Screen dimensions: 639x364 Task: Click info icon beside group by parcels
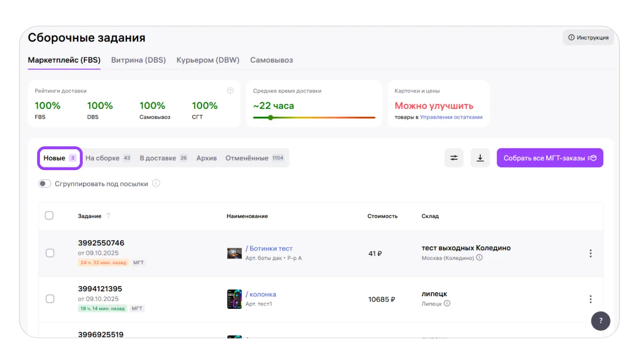pos(156,183)
